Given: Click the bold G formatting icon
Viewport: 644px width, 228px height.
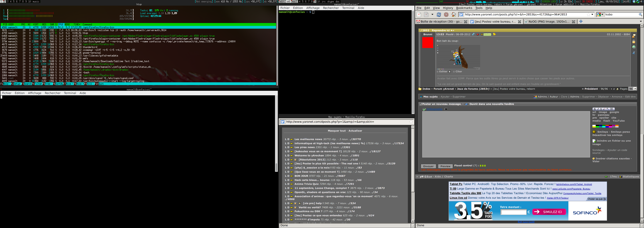Looking at the screenshot, I should [x=595, y=109].
